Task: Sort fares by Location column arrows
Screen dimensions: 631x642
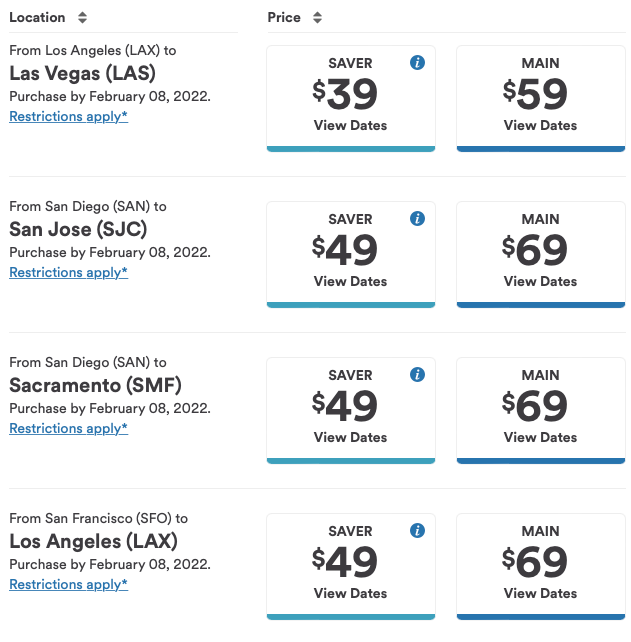Action: (82, 18)
